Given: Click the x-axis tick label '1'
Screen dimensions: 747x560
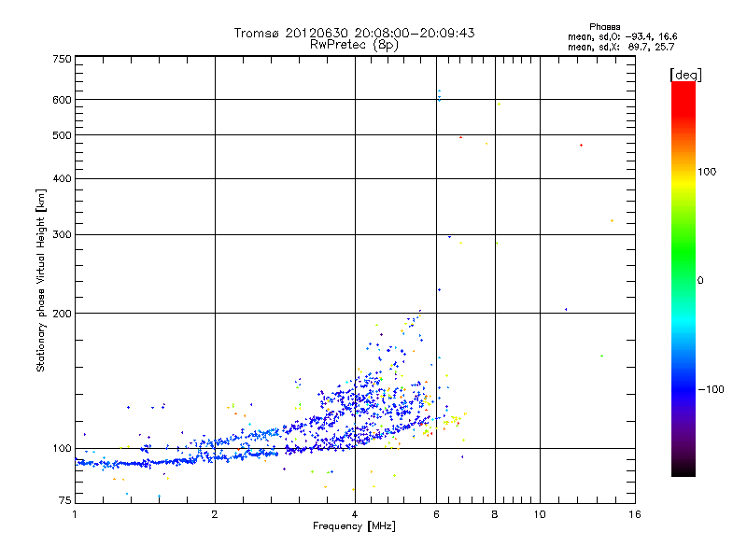Looking at the screenshot, I should pos(75,514).
